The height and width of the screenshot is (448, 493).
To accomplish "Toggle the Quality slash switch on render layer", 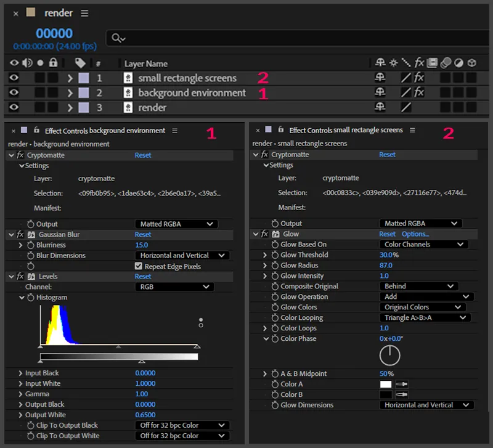I will coord(407,107).
